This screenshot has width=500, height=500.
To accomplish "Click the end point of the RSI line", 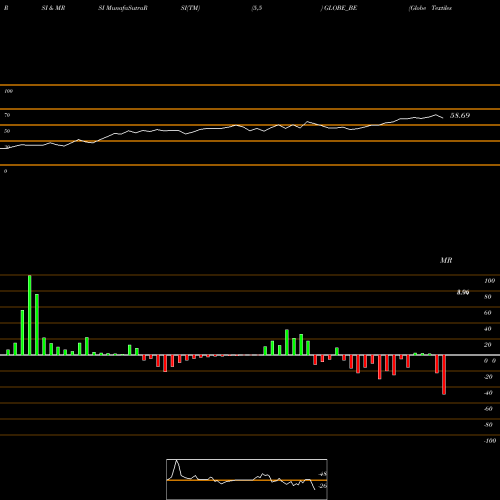I will (443, 118).
